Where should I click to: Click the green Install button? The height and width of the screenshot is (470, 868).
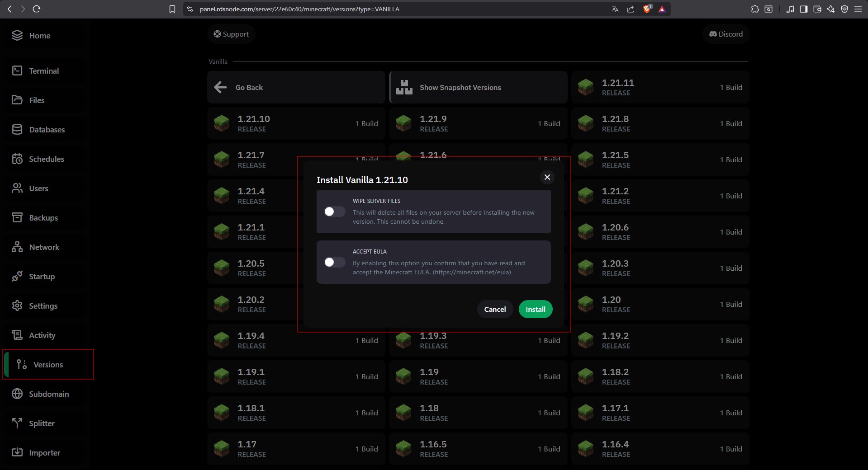click(536, 309)
